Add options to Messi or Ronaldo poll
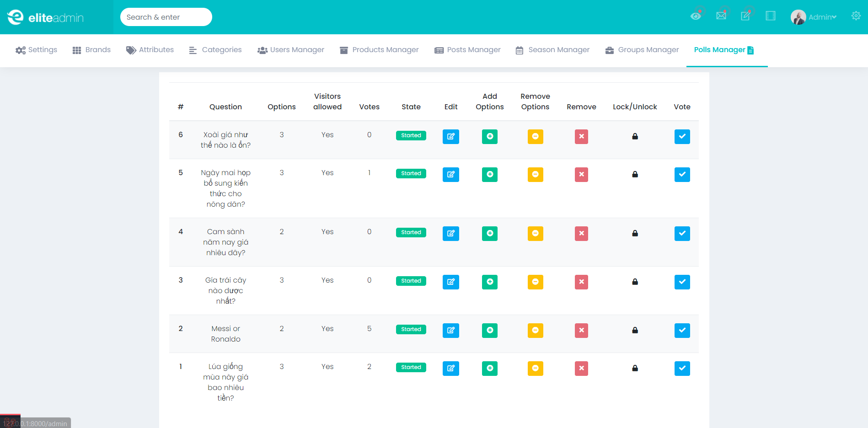Viewport: 868px width, 428px height. point(489,330)
